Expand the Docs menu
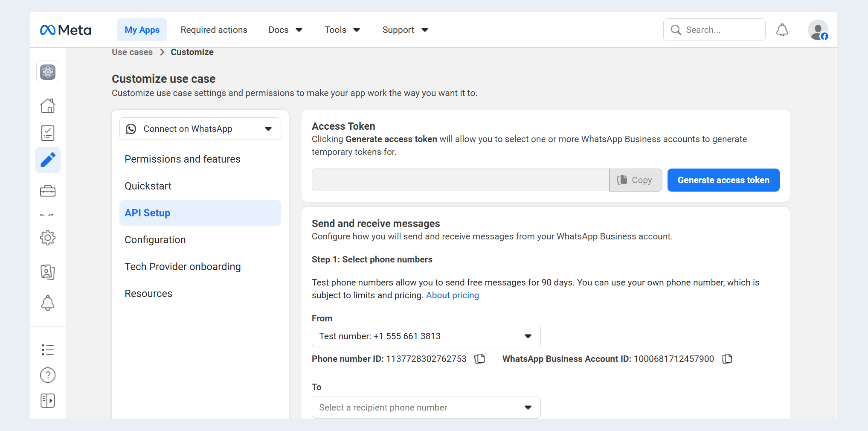 coord(285,30)
